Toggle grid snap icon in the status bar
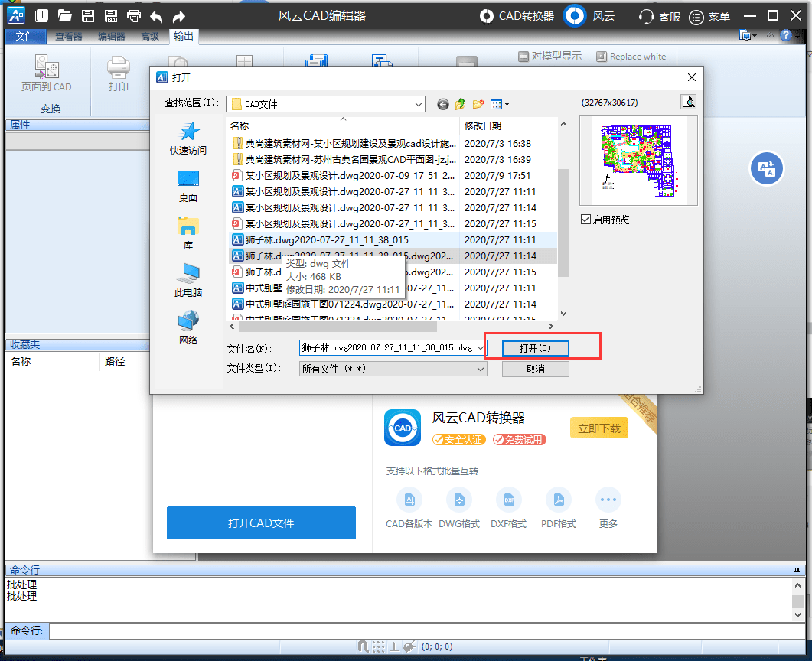812x661 pixels. pos(378,646)
